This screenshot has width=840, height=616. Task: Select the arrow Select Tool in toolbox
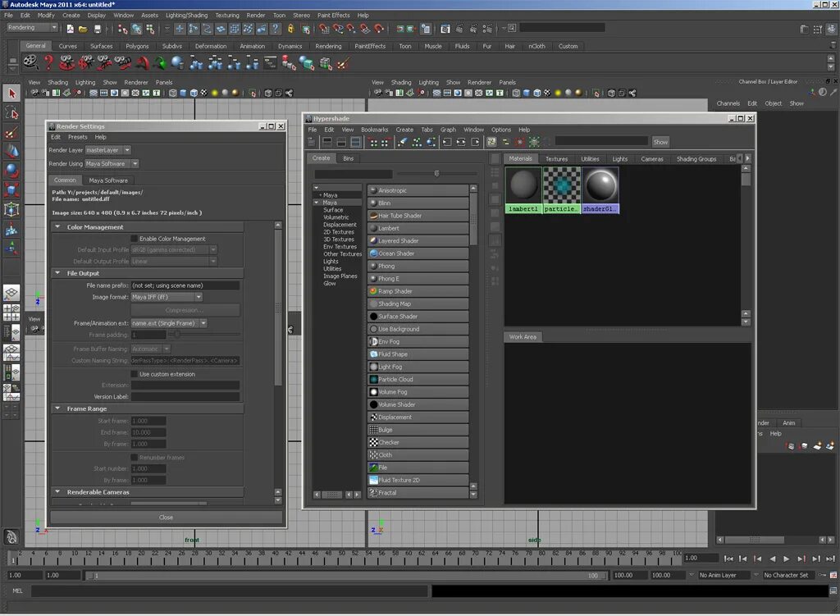(x=11, y=94)
